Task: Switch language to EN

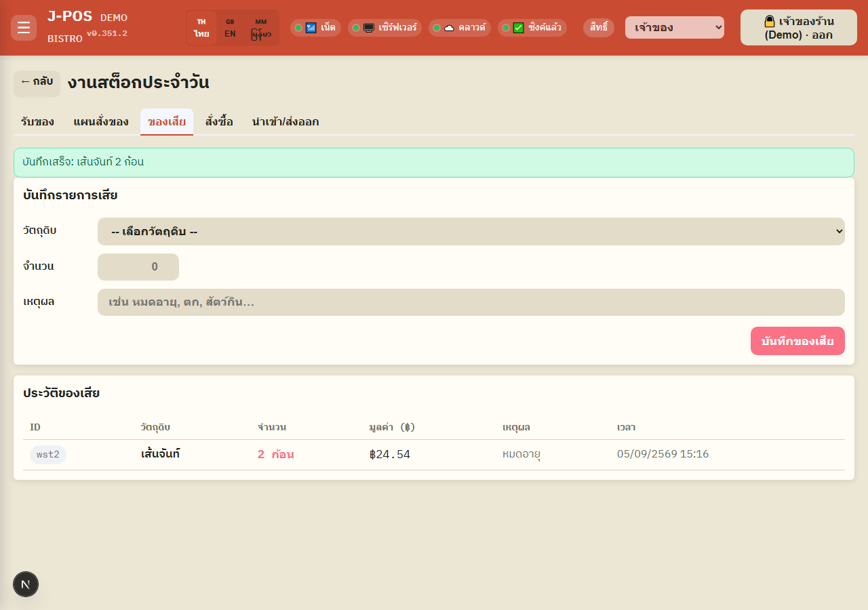Action: (231, 28)
